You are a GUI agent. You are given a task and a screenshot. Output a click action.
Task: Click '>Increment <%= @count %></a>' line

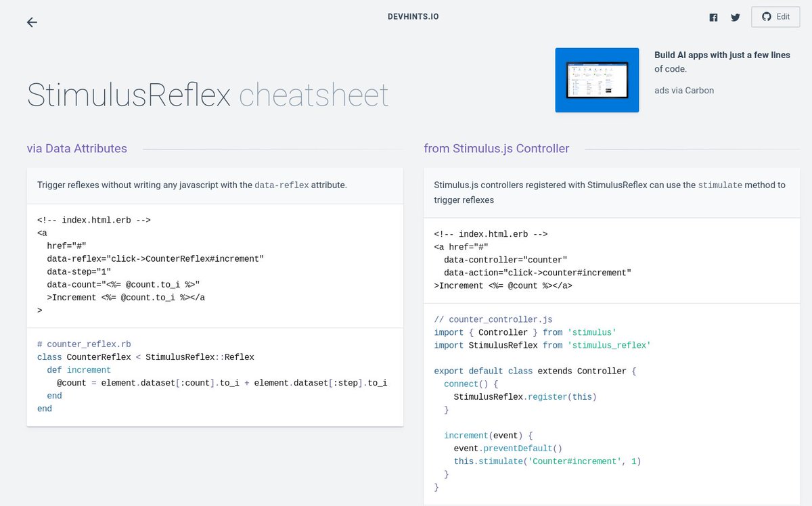pos(503,285)
